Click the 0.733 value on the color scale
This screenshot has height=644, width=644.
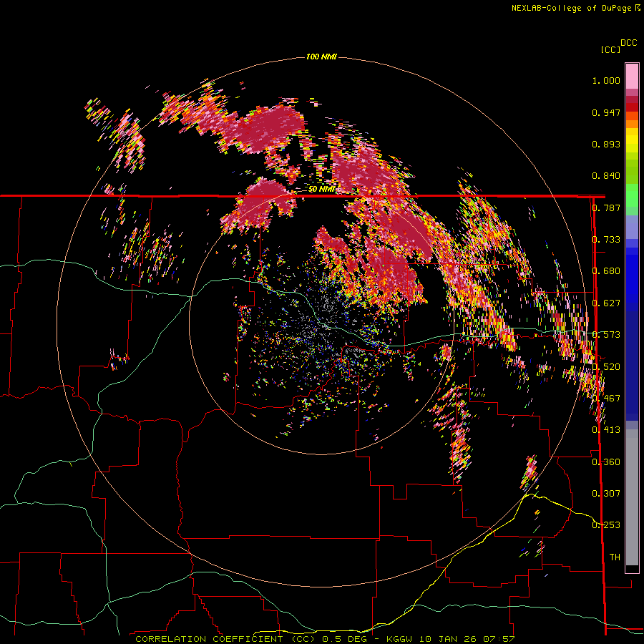coord(606,240)
